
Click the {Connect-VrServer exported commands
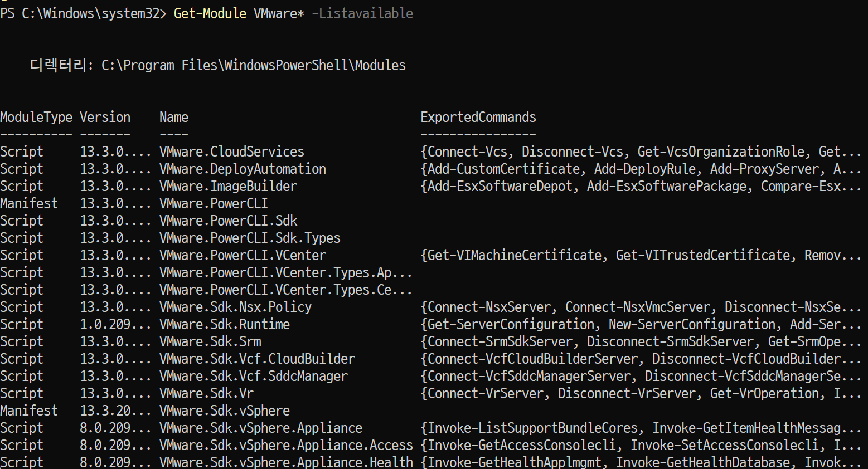[x=641, y=393]
